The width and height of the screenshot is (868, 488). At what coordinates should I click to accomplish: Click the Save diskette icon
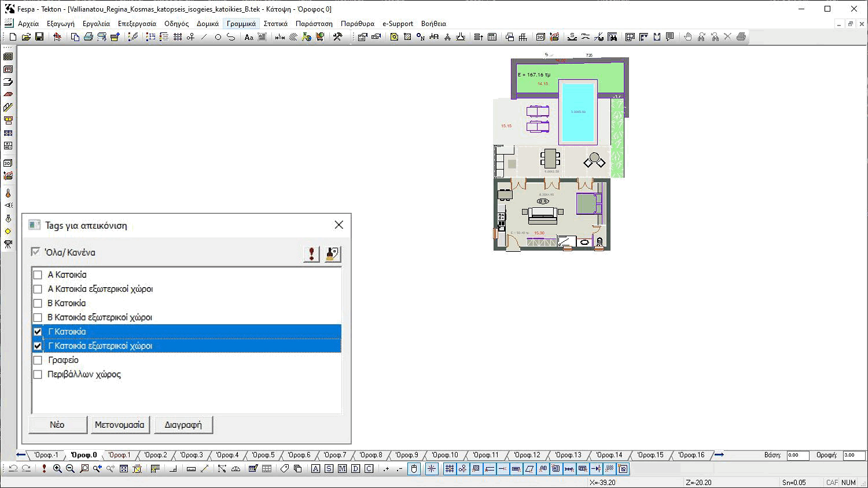[39, 36]
